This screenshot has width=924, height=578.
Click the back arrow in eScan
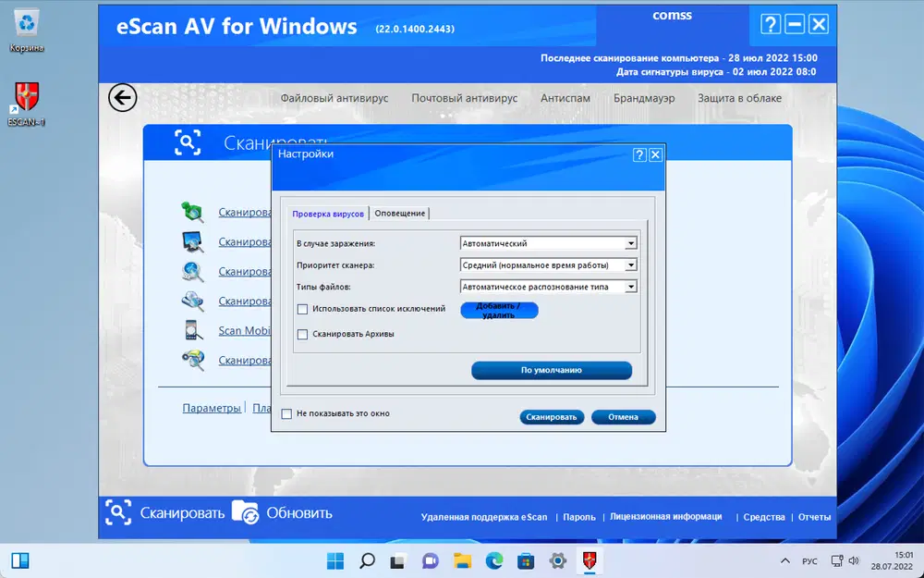click(x=123, y=98)
